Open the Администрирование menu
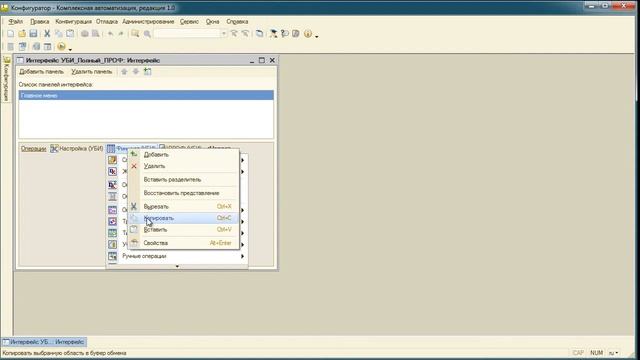 (x=148, y=22)
